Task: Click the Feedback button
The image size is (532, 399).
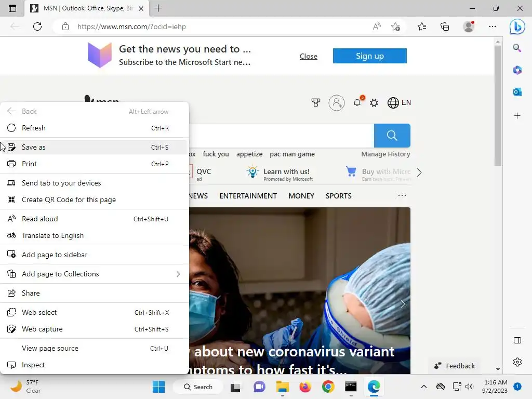Action: (x=454, y=366)
